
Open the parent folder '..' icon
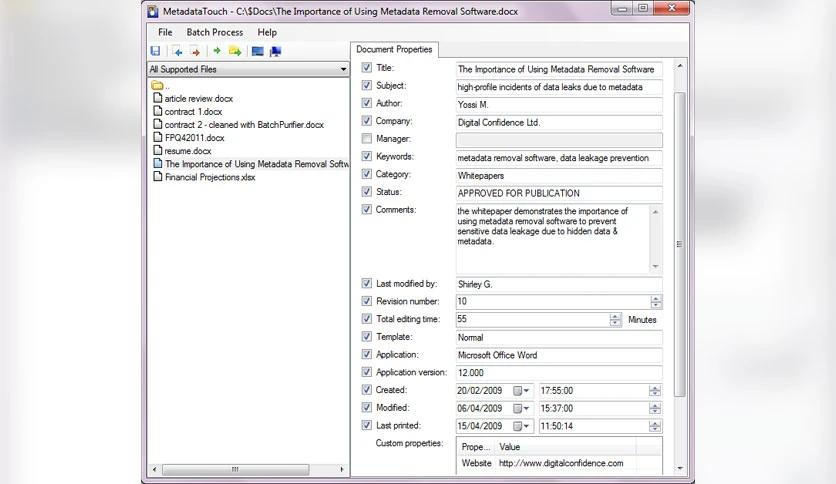click(157, 85)
